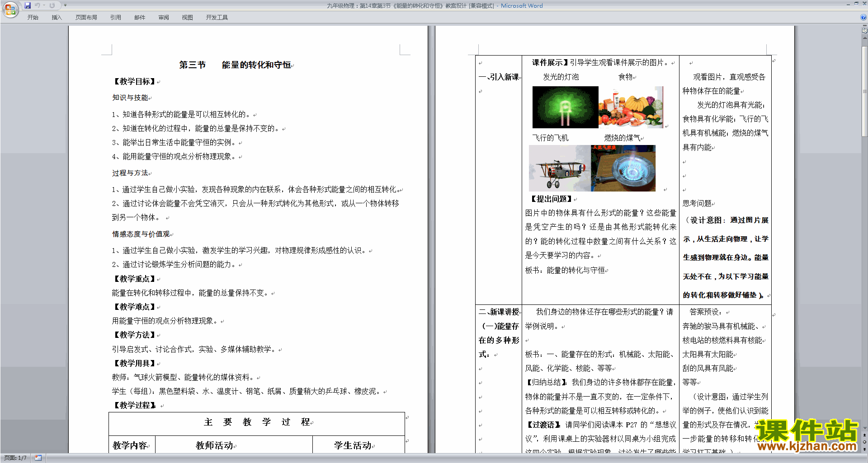Viewport: 868px width, 463px height.
Task: Click the 燃烧的煤气 caption
Action: click(x=622, y=138)
